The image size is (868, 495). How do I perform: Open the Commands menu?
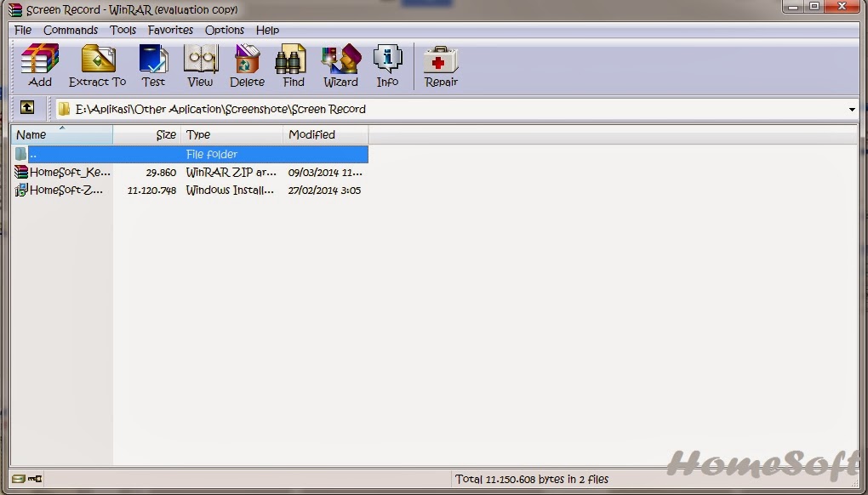click(70, 30)
